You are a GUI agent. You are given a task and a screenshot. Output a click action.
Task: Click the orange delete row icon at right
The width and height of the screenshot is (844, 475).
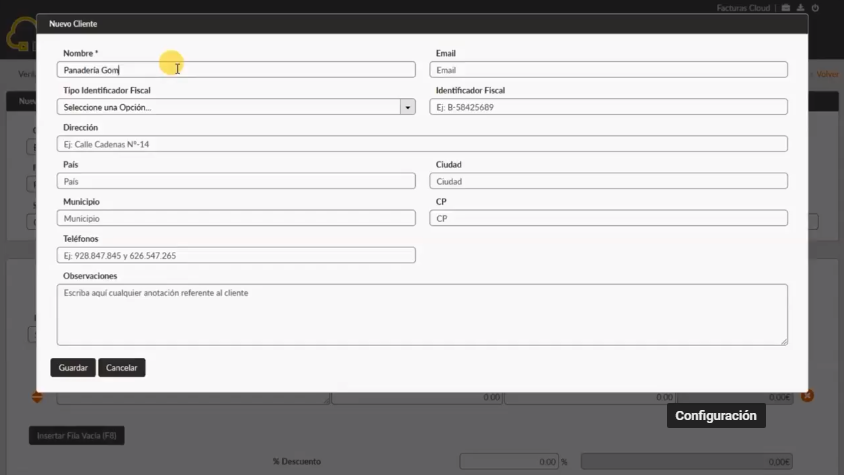(807, 396)
